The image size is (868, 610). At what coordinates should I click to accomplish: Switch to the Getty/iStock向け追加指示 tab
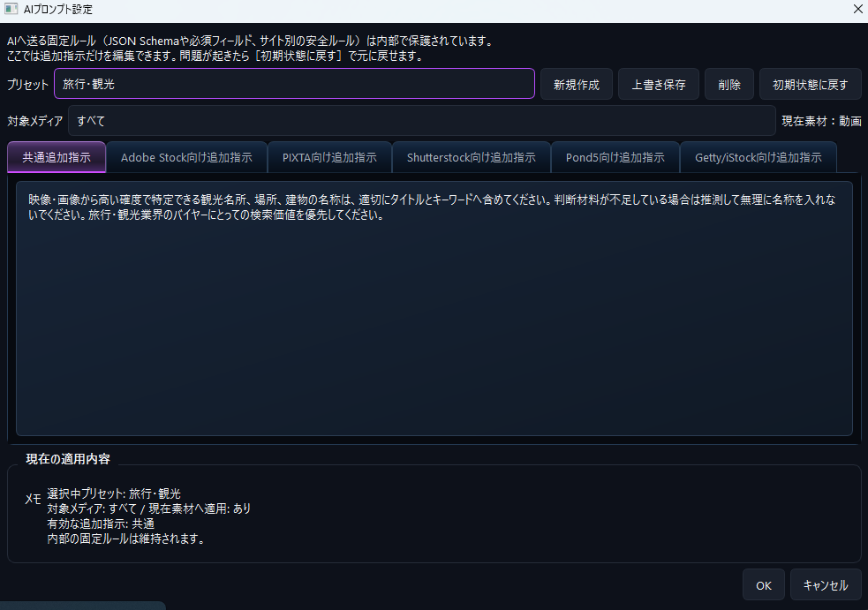coord(758,157)
